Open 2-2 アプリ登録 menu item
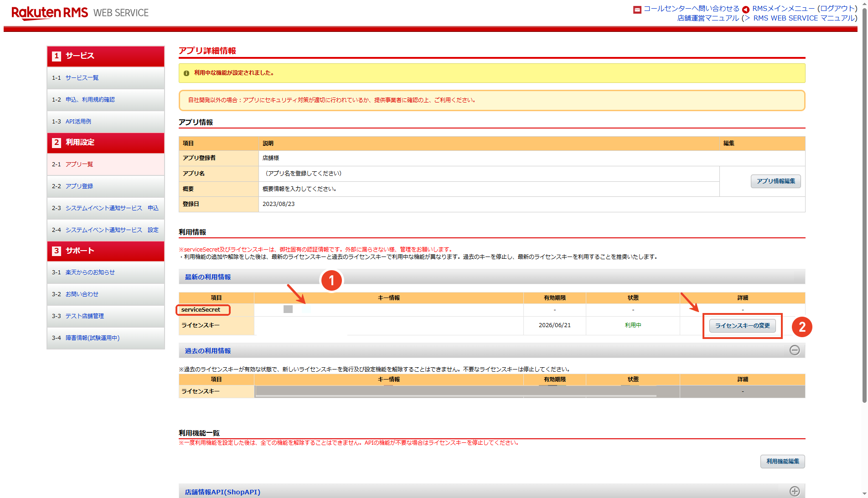The height and width of the screenshot is (498, 868). coord(106,186)
